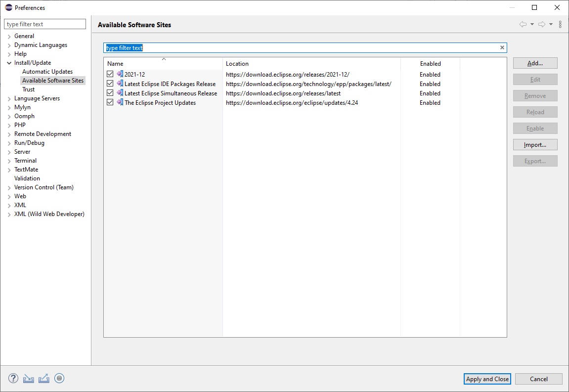Click the icon beside Latest Eclipse IDE Packages Release
Viewport: 569px width, 392px height.
click(x=120, y=84)
